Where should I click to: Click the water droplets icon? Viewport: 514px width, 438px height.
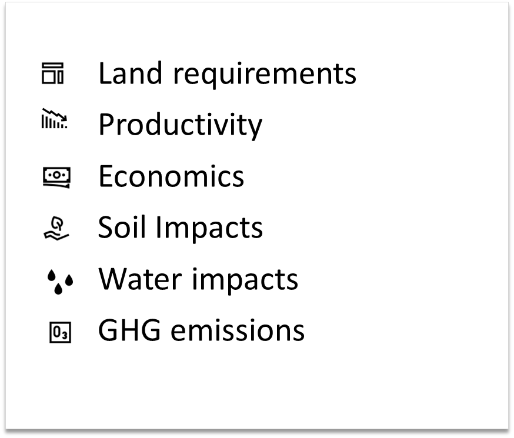click(60, 282)
